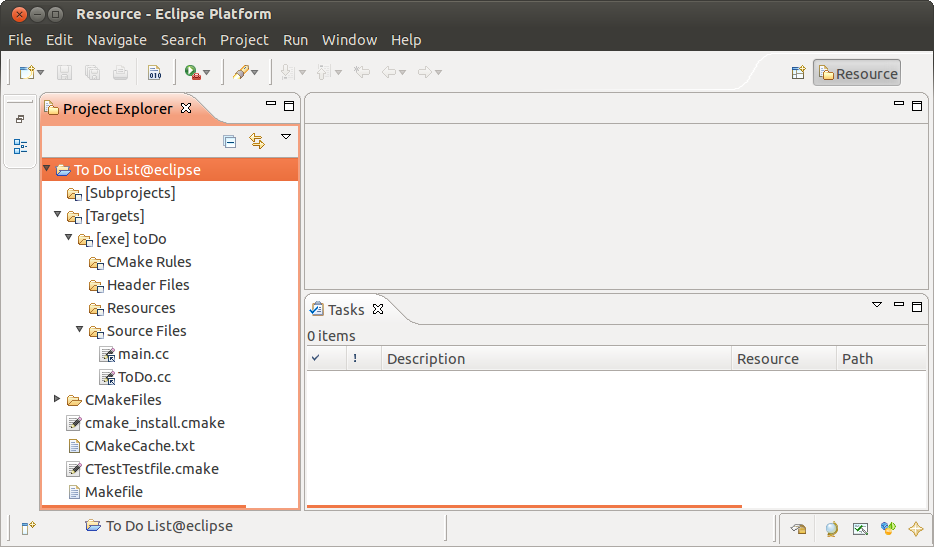Click the New wizard toolbar icon
The height and width of the screenshot is (547, 934).
[x=27, y=73]
